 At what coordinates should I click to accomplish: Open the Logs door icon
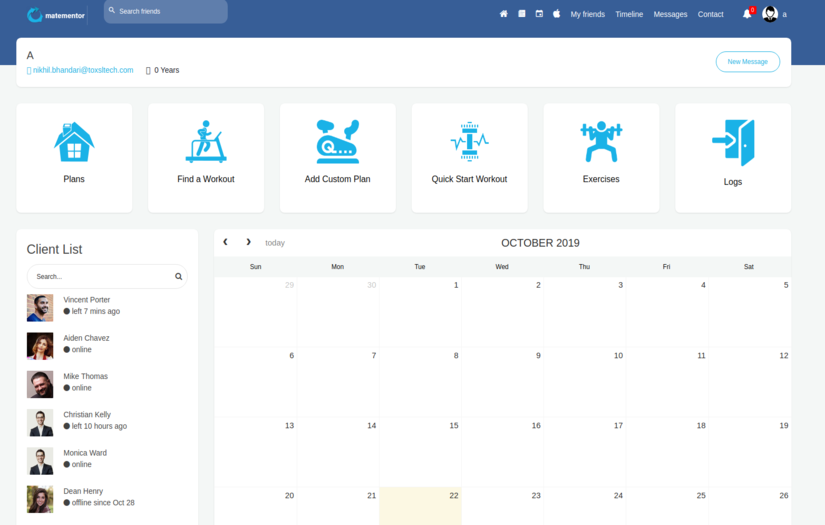coord(733,143)
